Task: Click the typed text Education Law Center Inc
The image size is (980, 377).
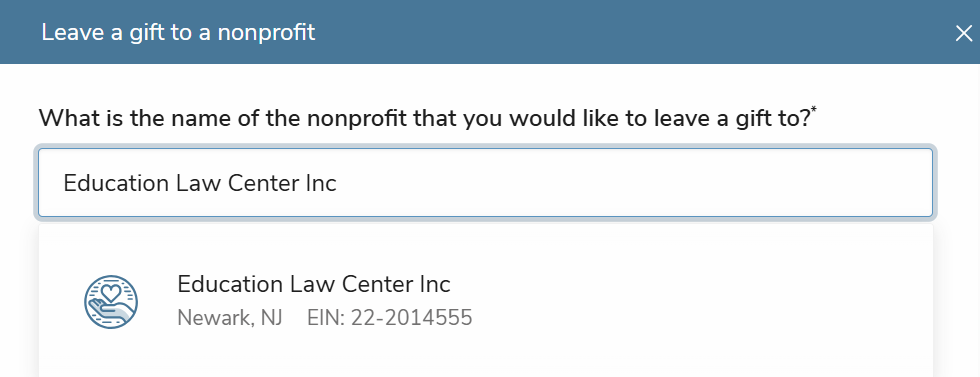Action: point(200,183)
